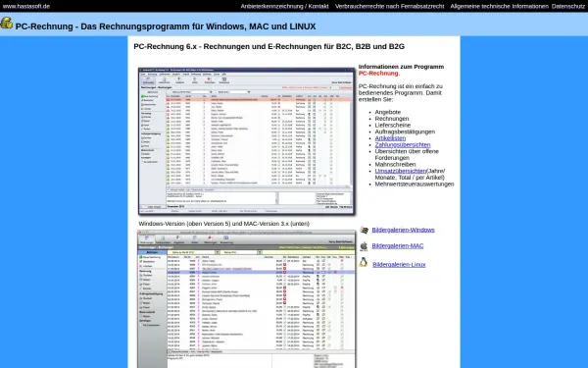The image size is (588, 368).
Task: Go to Allgemeine technische Informationen
Action: pos(499,6)
